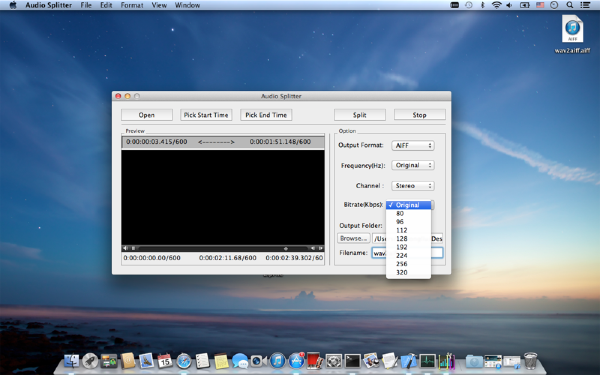Mute preview using left speaker icon

coord(125,248)
